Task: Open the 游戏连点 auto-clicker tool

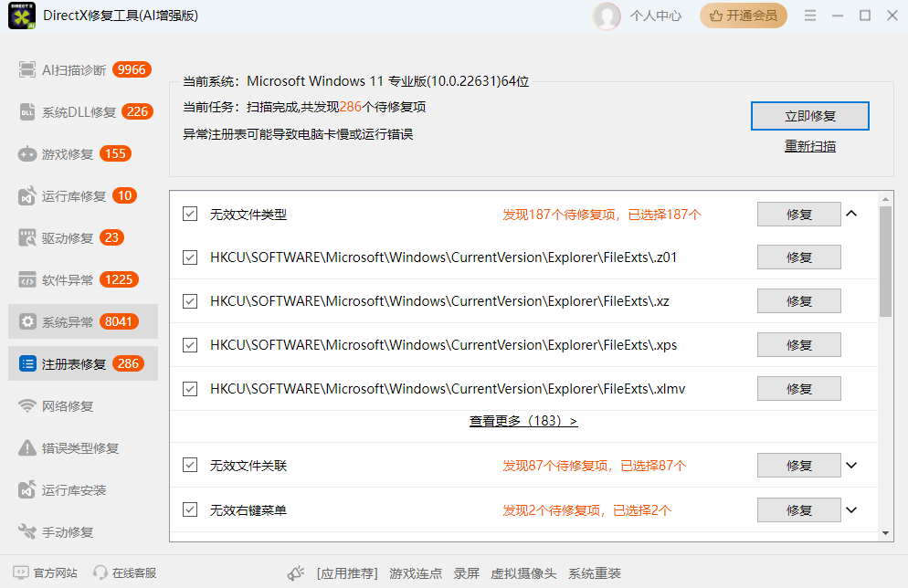Action: (x=414, y=573)
